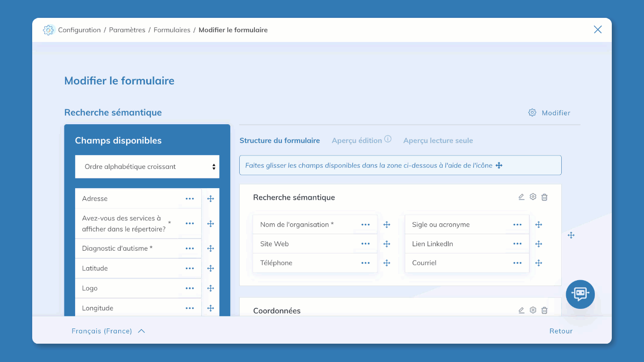Image resolution: width=644 pixels, height=362 pixels.
Task: Click the Retour link
Action: [561, 331]
